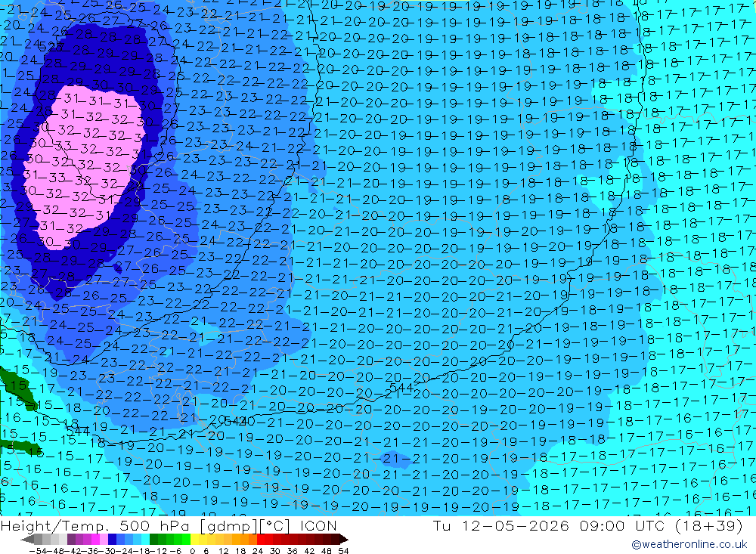This screenshot has height=554, width=756.
Task: Click the '[gdmp]' unit label
Action: click(x=229, y=525)
